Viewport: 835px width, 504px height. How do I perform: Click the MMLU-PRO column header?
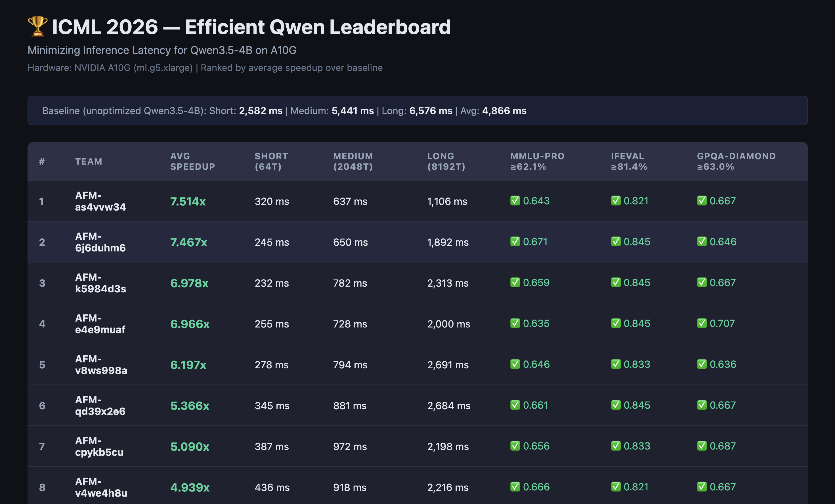click(538, 161)
